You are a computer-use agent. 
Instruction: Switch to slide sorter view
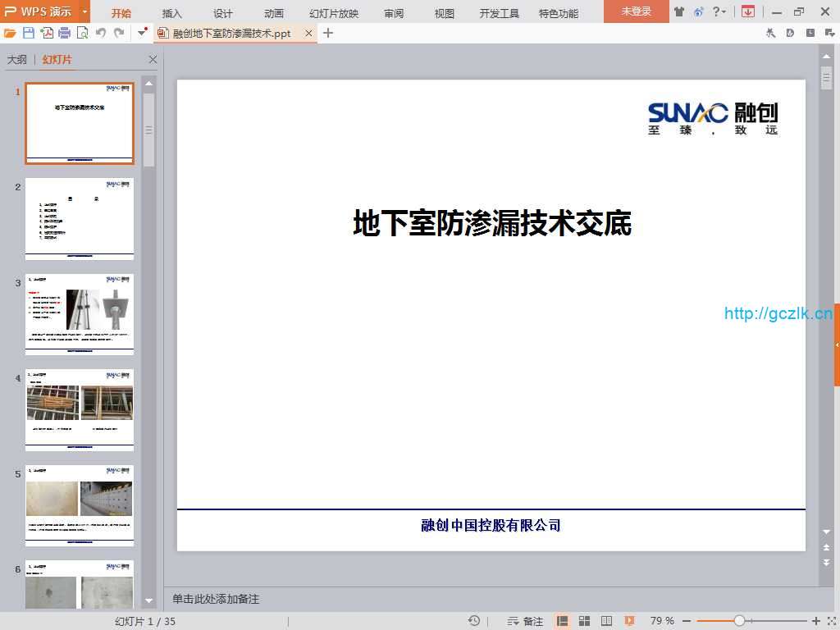[585, 621]
